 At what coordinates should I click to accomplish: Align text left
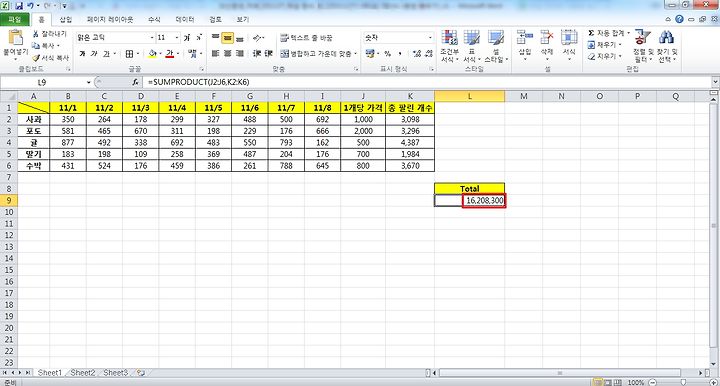click(215, 54)
